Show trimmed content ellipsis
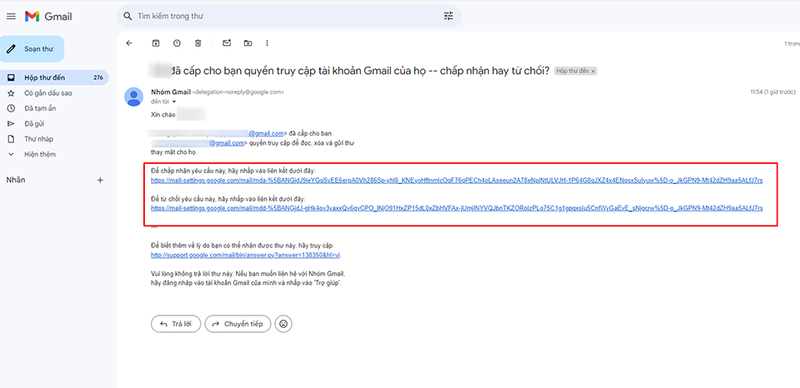This screenshot has width=800, height=388. [154, 227]
